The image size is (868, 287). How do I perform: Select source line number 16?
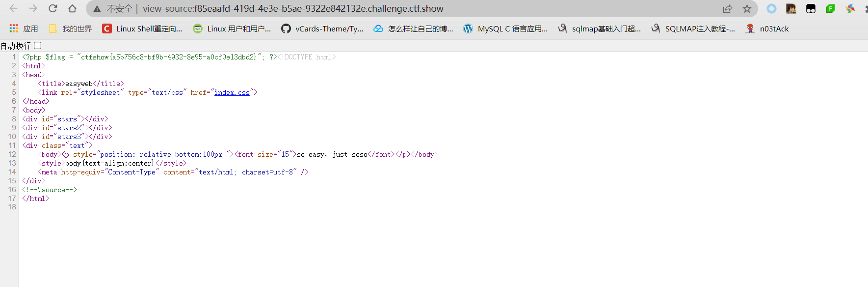point(12,190)
